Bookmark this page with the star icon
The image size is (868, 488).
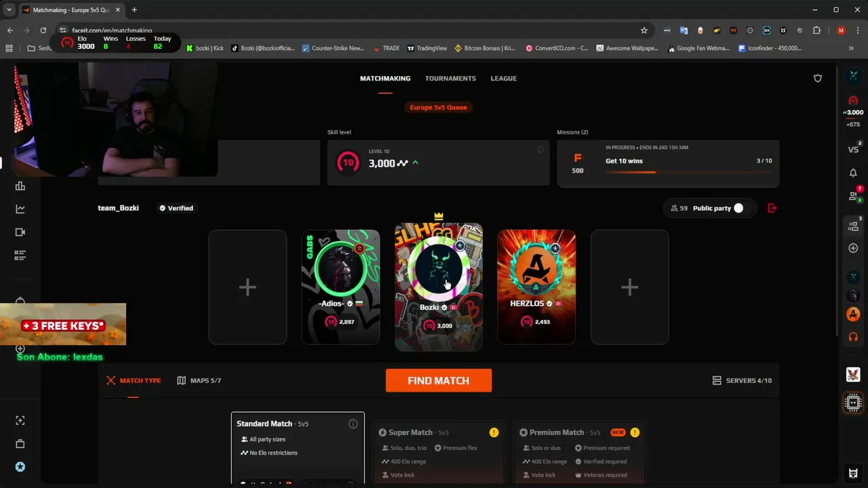644,30
